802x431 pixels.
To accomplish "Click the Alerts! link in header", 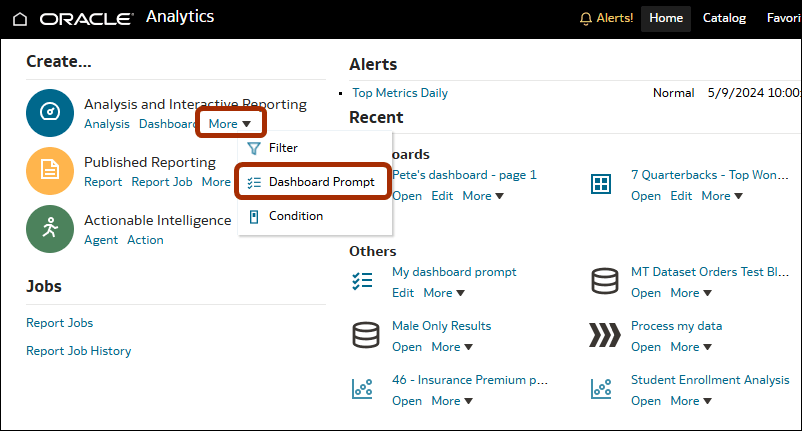I will [x=615, y=18].
